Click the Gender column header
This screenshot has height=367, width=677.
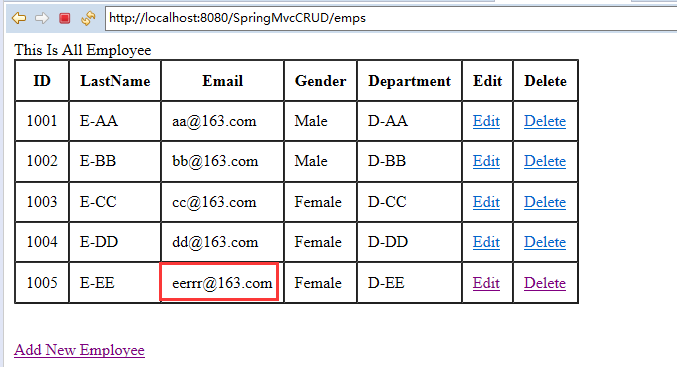pos(320,81)
